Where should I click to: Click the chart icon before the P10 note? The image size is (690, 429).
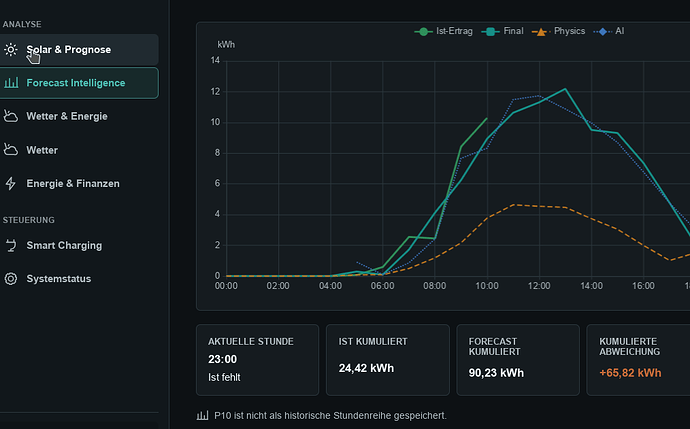pyautogui.click(x=202, y=415)
